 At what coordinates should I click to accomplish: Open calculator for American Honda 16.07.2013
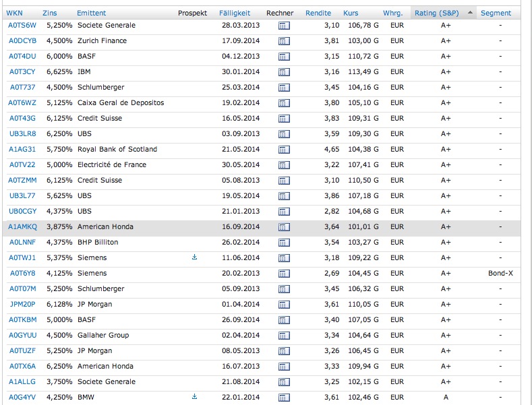pyautogui.click(x=284, y=367)
